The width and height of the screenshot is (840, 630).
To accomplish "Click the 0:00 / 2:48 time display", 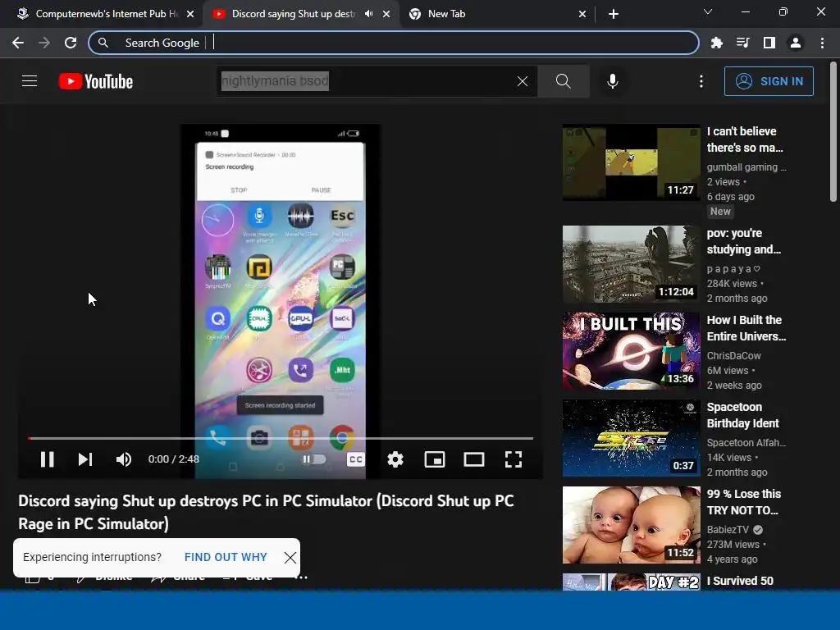I will [174, 459].
